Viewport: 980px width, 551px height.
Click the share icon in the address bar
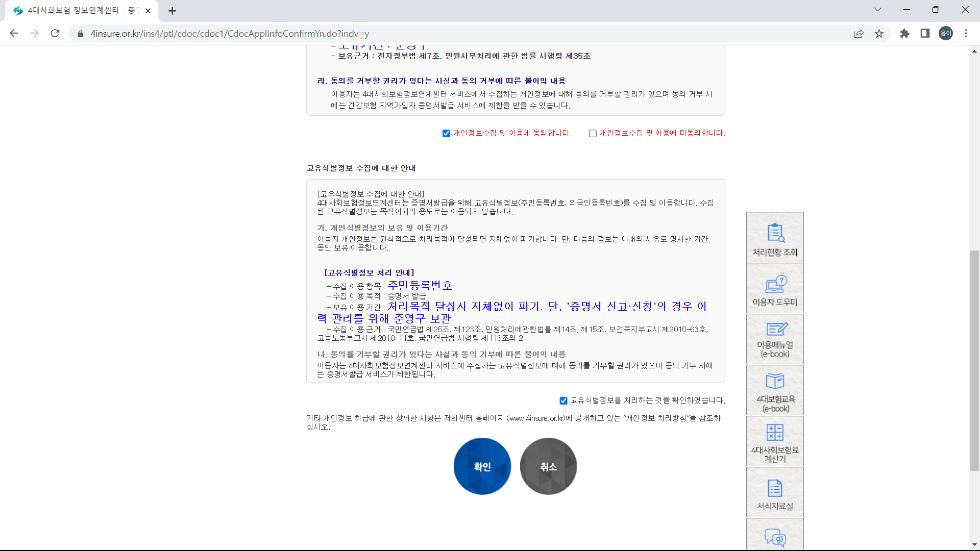pos(859,34)
